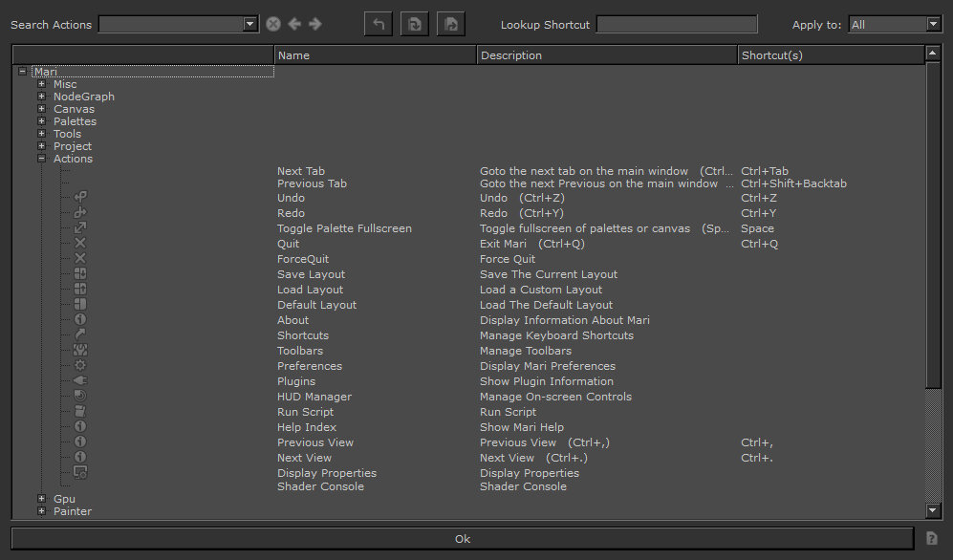Click the Save Layout row icon
The image size is (953, 560).
pyautogui.click(x=80, y=274)
